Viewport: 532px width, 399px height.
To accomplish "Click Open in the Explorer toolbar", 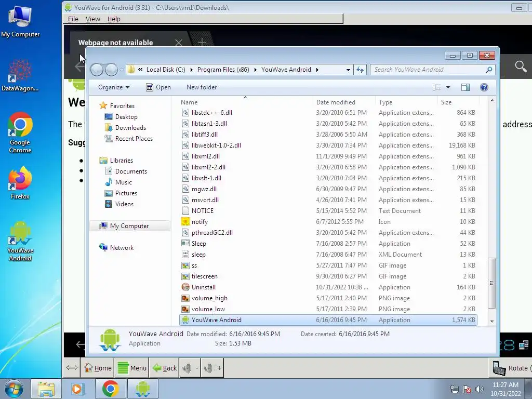I will (158, 87).
